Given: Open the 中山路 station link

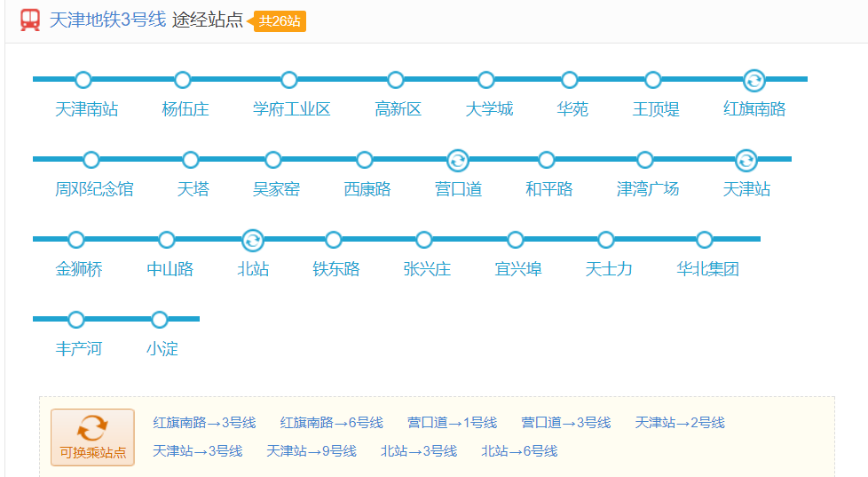Looking at the screenshot, I should 170,269.
